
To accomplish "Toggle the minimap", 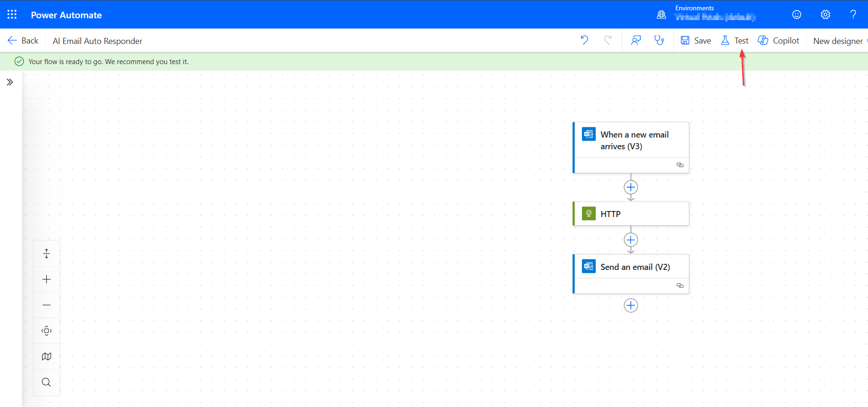I will (x=46, y=356).
